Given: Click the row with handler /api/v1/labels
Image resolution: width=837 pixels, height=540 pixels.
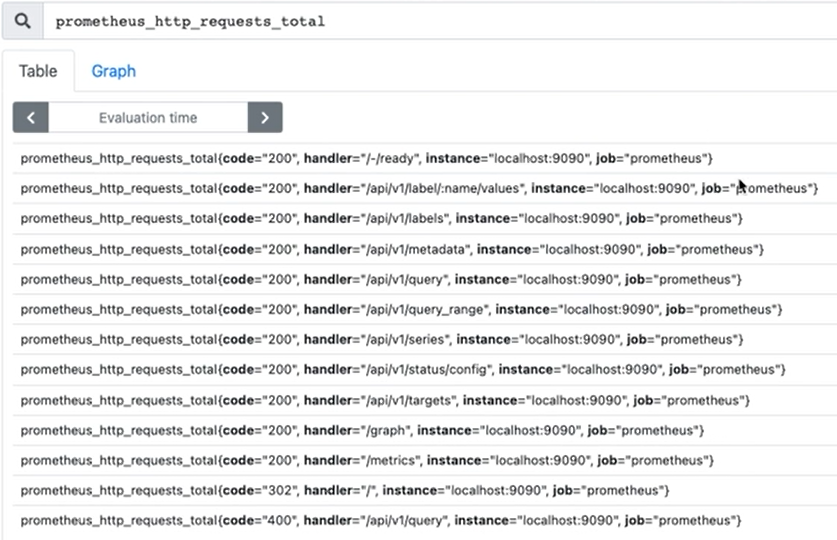Looking at the screenshot, I should [x=381, y=218].
